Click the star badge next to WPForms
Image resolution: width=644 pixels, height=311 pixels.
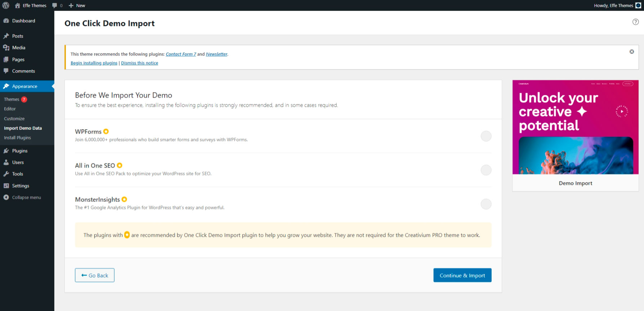[x=106, y=131]
